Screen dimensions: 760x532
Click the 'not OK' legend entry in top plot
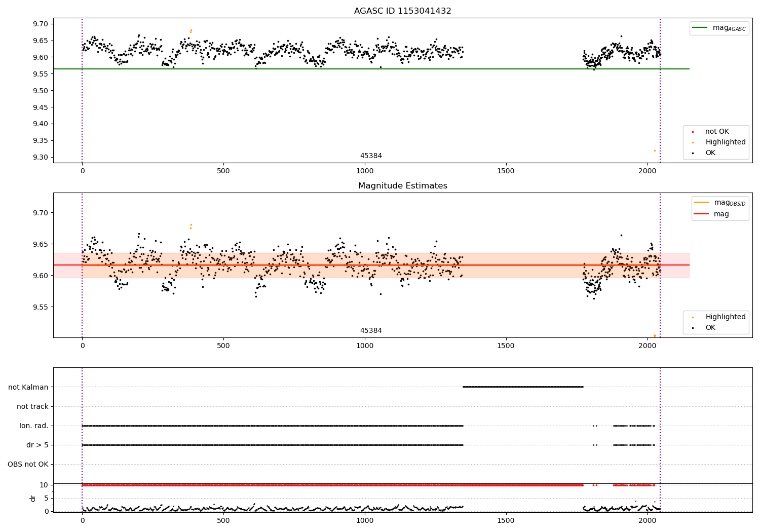point(717,132)
